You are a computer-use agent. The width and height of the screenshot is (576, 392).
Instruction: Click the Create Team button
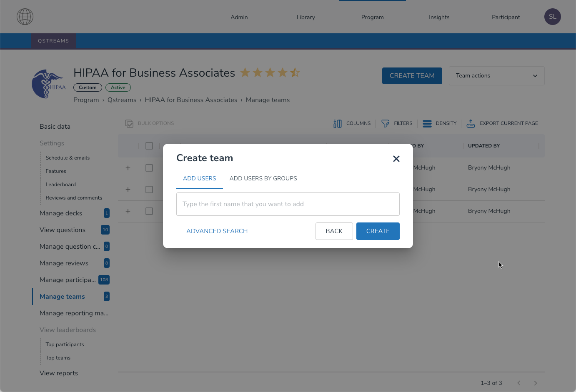(x=412, y=76)
